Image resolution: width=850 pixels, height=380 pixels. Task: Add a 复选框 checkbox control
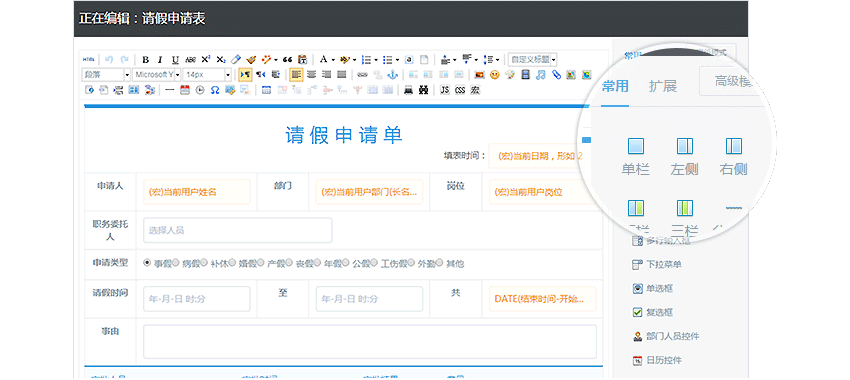(653, 313)
